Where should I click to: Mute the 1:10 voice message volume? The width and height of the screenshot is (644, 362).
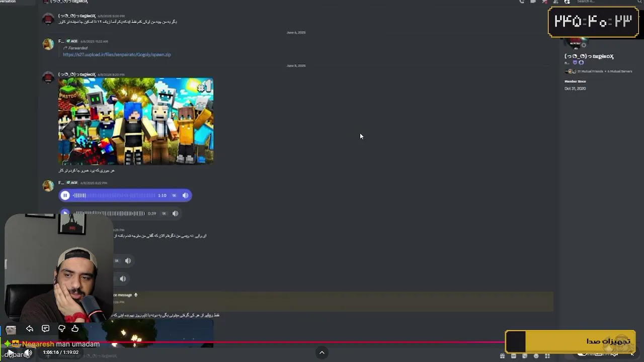[185, 196]
